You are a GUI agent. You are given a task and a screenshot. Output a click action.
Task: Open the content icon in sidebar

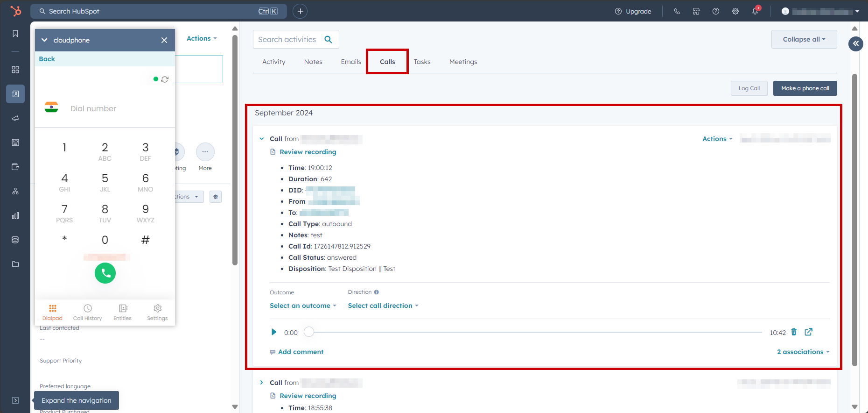tap(15, 142)
